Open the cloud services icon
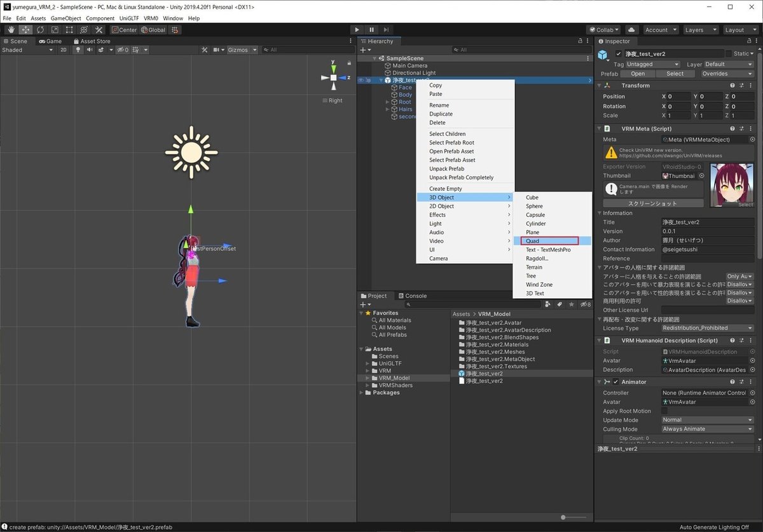Image resolution: width=763 pixels, height=532 pixels. pyautogui.click(x=631, y=30)
